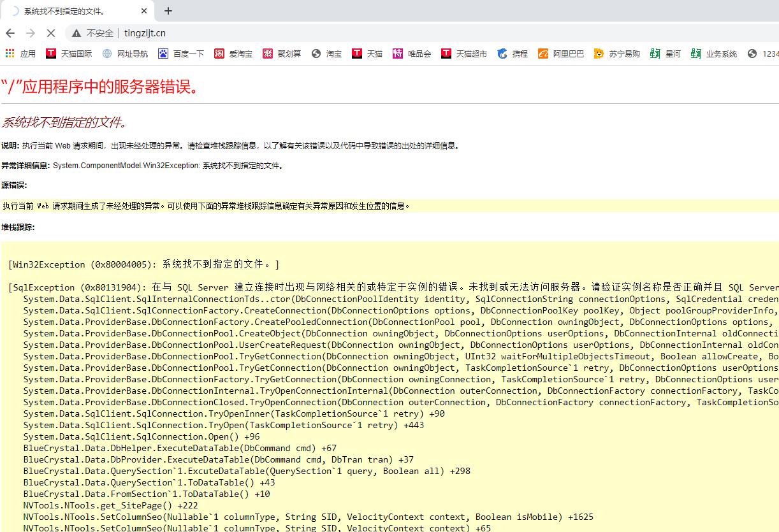Open the 网址导航 bookmark
This screenshot has height=532, width=779.
point(125,54)
